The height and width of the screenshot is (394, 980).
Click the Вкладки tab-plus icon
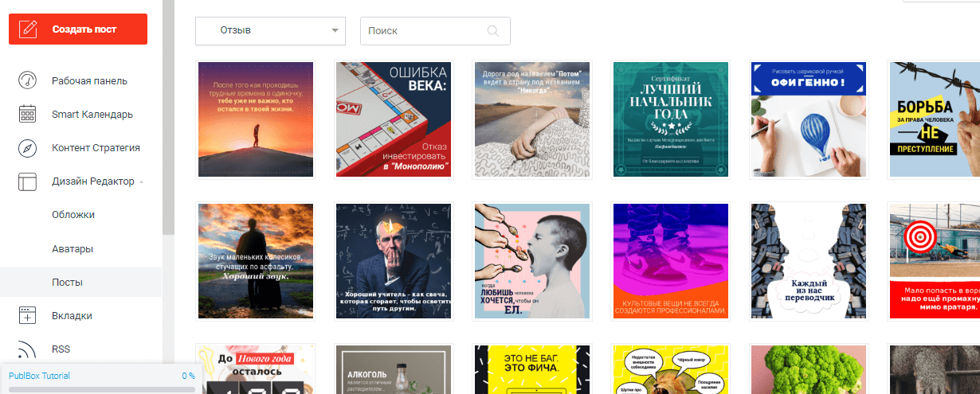[28, 315]
